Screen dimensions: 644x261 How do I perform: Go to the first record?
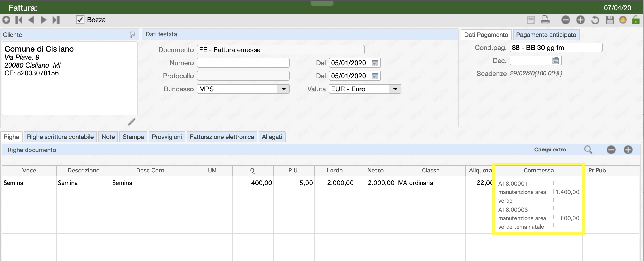tap(19, 20)
